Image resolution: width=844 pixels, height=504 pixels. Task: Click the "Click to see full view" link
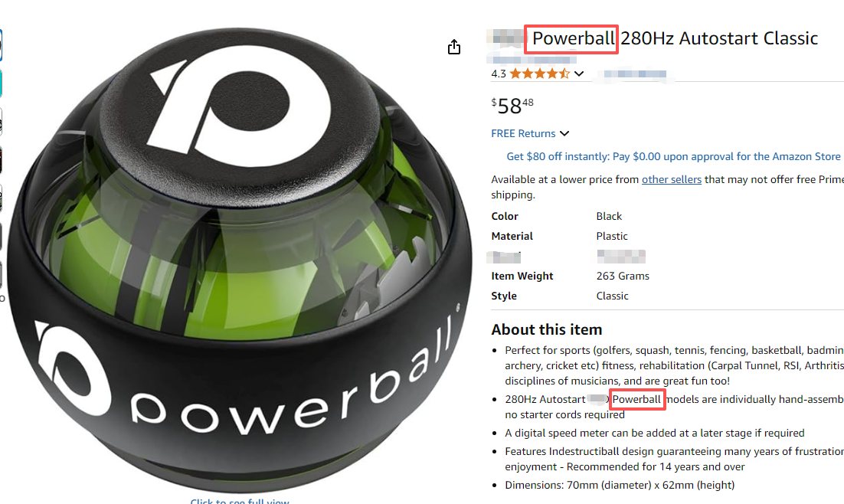click(240, 501)
